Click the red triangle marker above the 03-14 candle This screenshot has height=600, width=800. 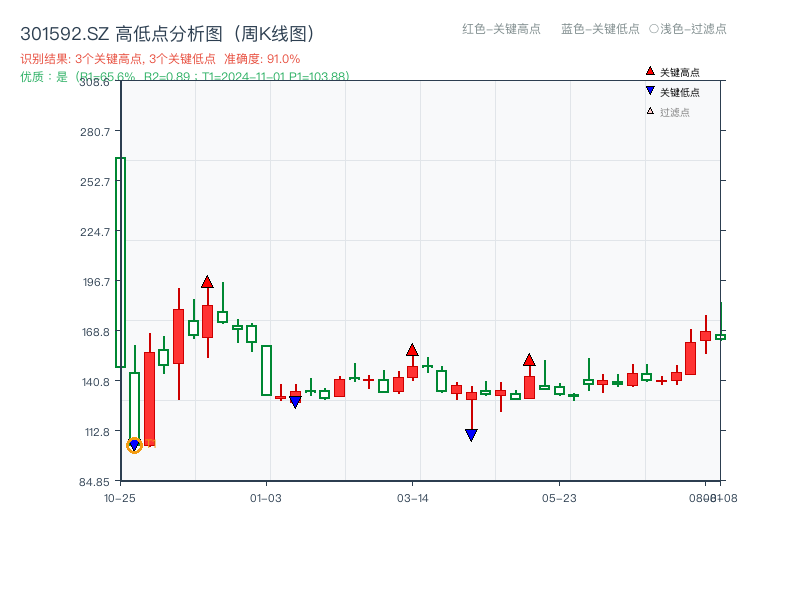(413, 349)
